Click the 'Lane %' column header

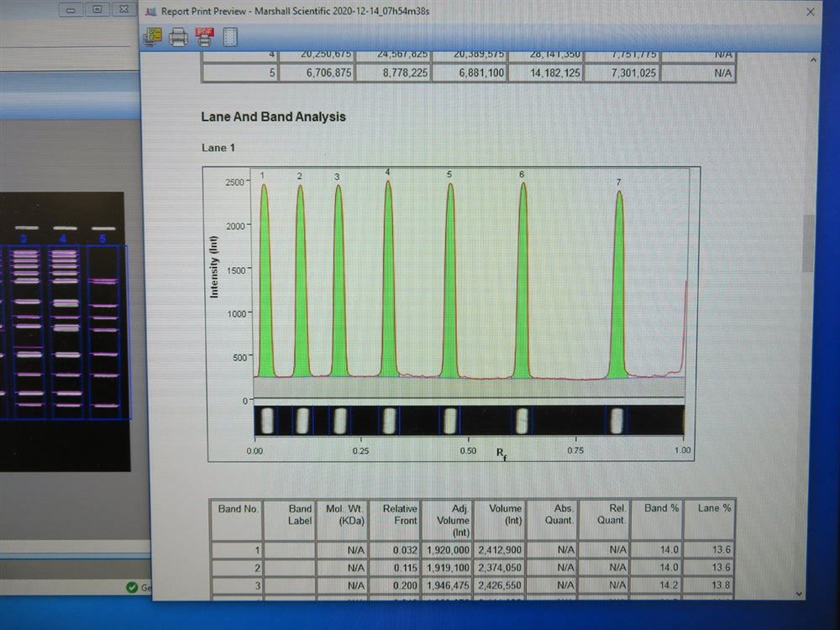(x=708, y=519)
